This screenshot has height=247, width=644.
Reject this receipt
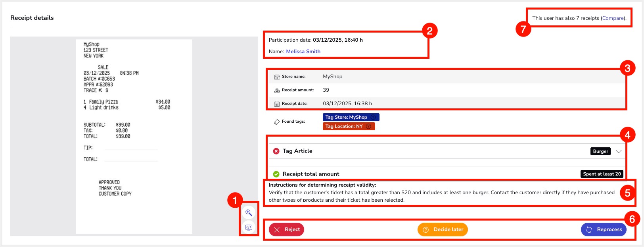pyautogui.click(x=287, y=230)
